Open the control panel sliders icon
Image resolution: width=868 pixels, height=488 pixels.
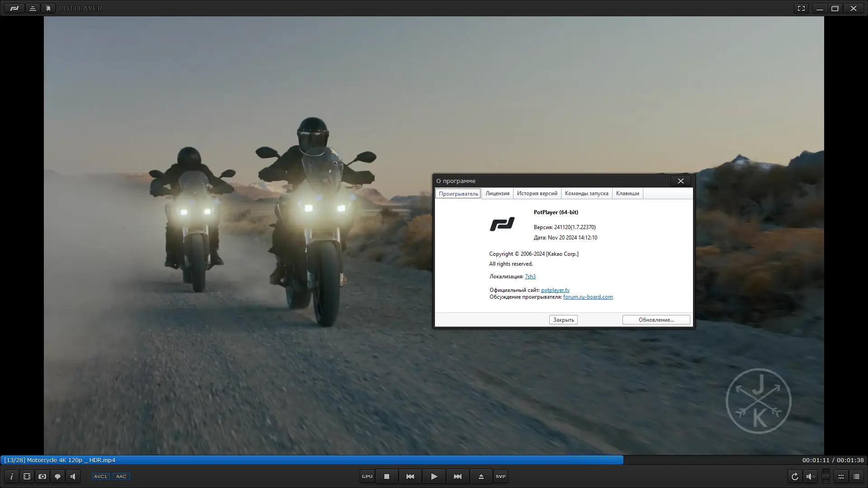(x=841, y=476)
